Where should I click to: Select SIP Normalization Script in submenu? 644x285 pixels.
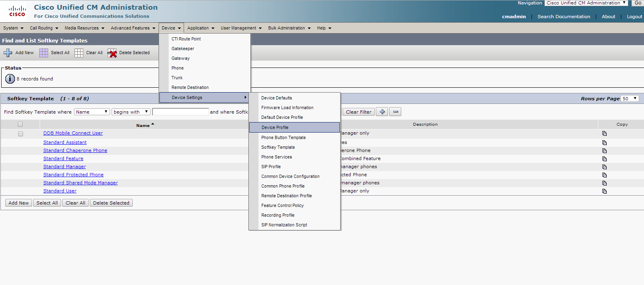click(x=284, y=225)
